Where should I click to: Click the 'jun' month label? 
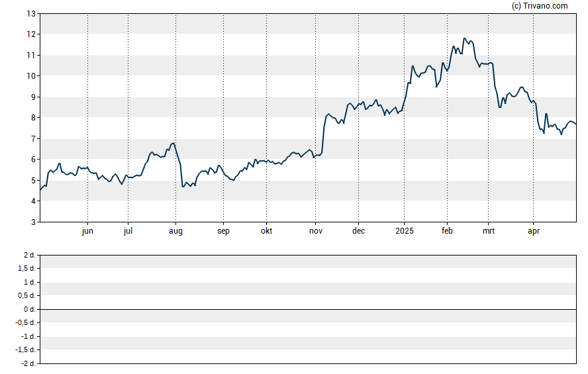coord(87,231)
